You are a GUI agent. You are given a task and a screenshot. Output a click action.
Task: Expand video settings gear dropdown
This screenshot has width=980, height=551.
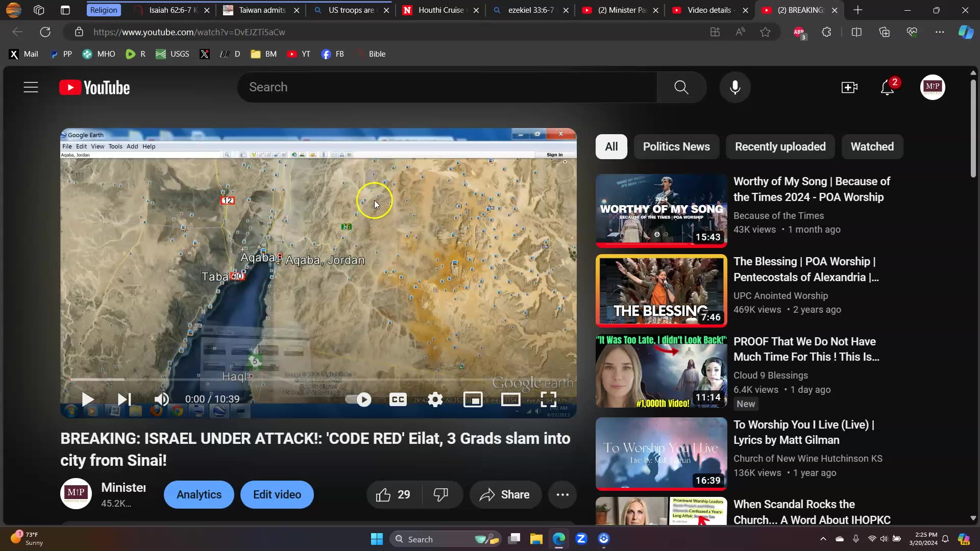tap(435, 398)
